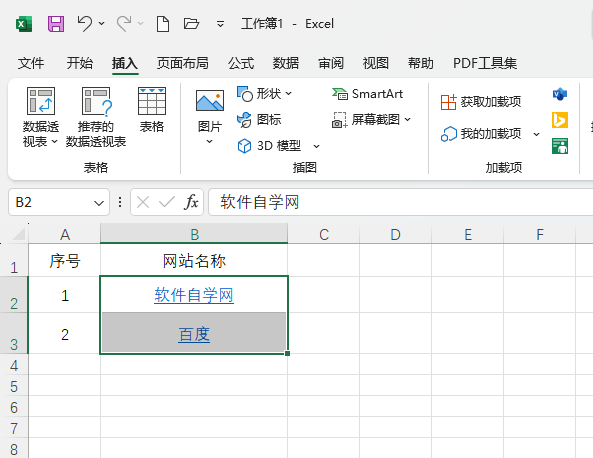
Task: Select cell A1 containing 序号
Action: 65,260
